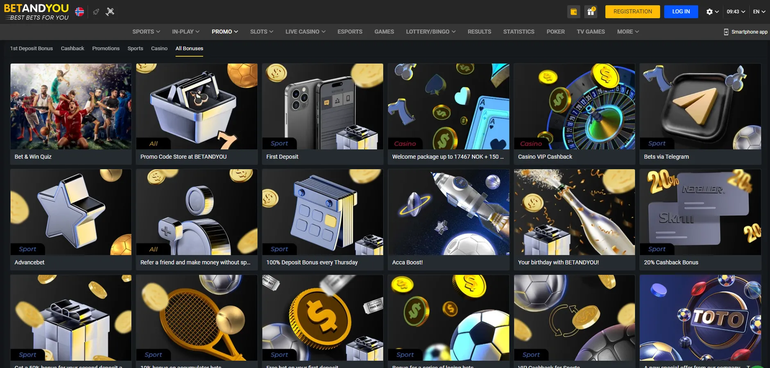Open ESPORTS in the main navigation
Viewport: 770px width, 368px height.
(x=350, y=31)
